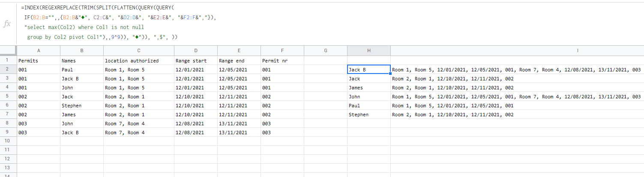
Task: Select the 'Stephen' cell in column H
Action: pyautogui.click(x=369, y=114)
